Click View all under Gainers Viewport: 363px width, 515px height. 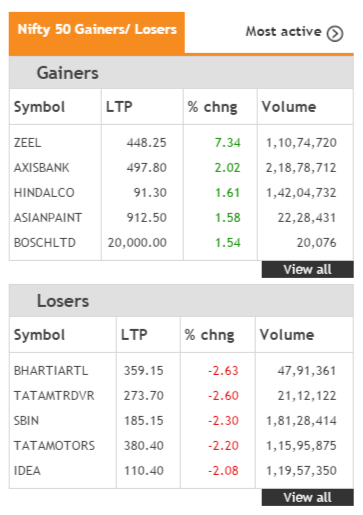(307, 269)
